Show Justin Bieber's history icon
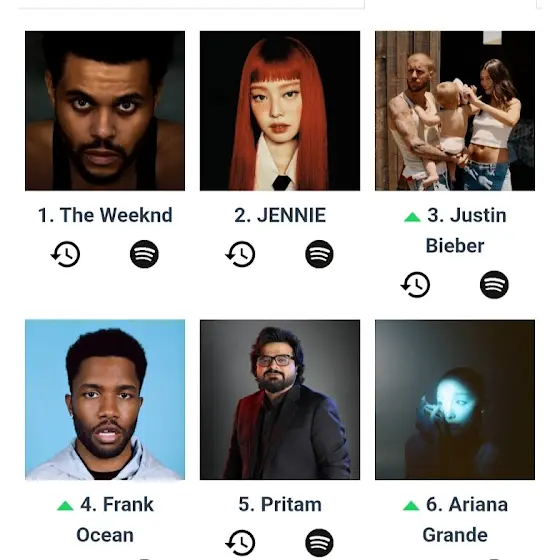 pyautogui.click(x=415, y=285)
